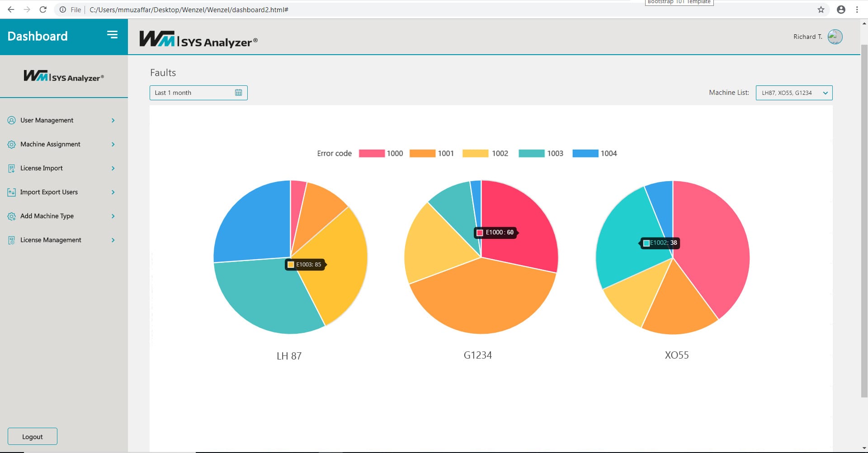Screen dimensions: 868x453
Task: Click the Machine Assignment gear icon
Action: pyautogui.click(x=12, y=145)
